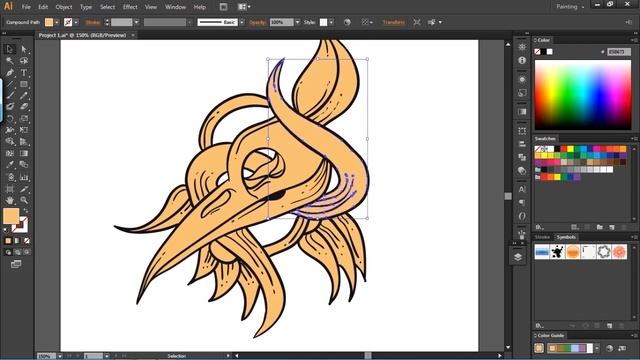The image size is (640, 360).
Task: Open the File menu
Action: pyautogui.click(x=26, y=7)
